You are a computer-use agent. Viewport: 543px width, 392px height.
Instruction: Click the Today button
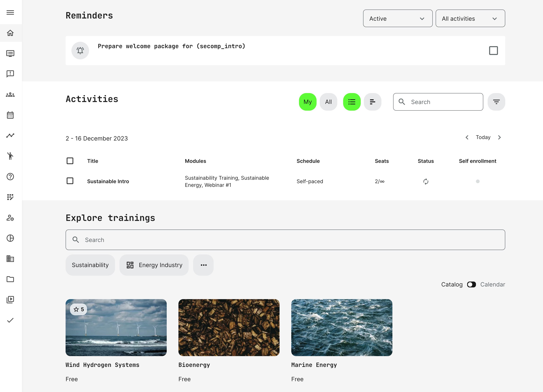(x=483, y=137)
